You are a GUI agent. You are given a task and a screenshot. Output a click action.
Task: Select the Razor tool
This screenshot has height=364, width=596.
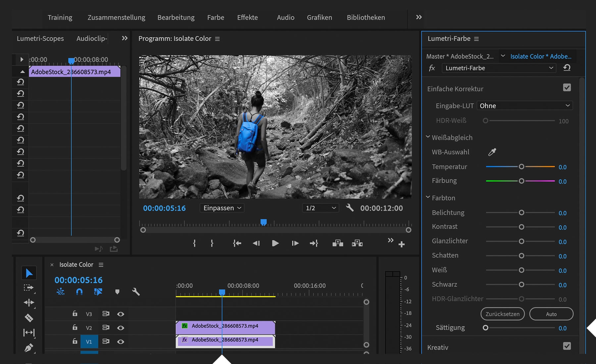[29, 318]
